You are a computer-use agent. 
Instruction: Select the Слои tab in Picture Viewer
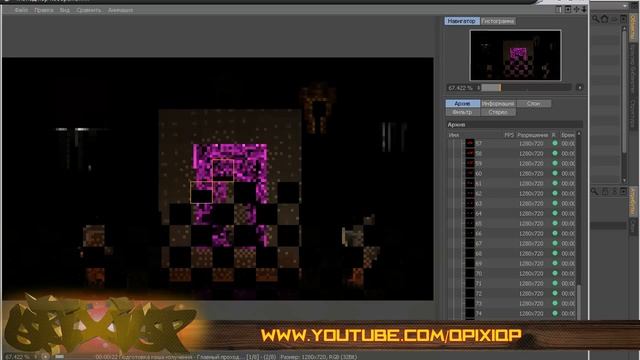(533, 104)
